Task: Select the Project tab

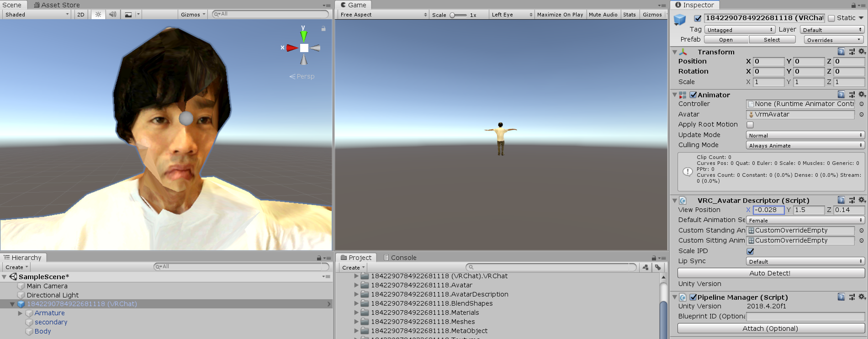Action: click(x=356, y=258)
